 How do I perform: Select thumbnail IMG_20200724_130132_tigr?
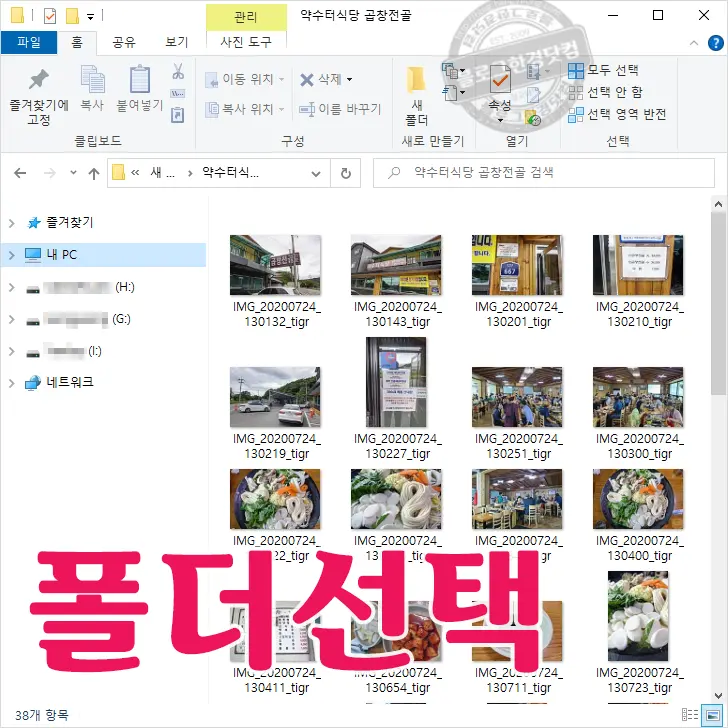coord(276,266)
